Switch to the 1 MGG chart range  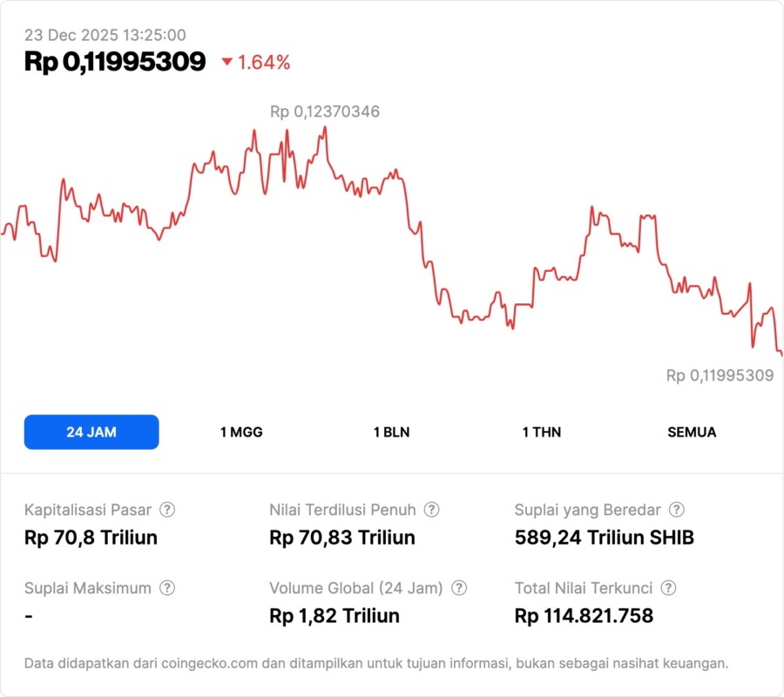pos(241,432)
